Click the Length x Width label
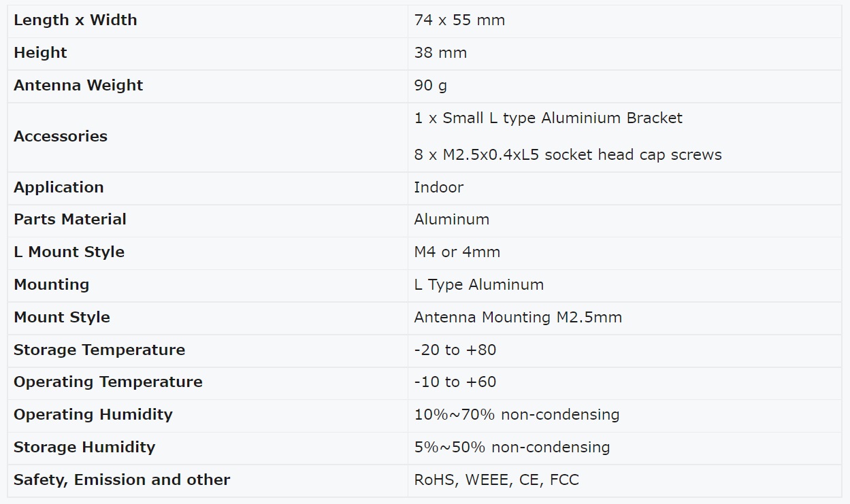The width and height of the screenshot is (850, 504). [x=76, y=20]
